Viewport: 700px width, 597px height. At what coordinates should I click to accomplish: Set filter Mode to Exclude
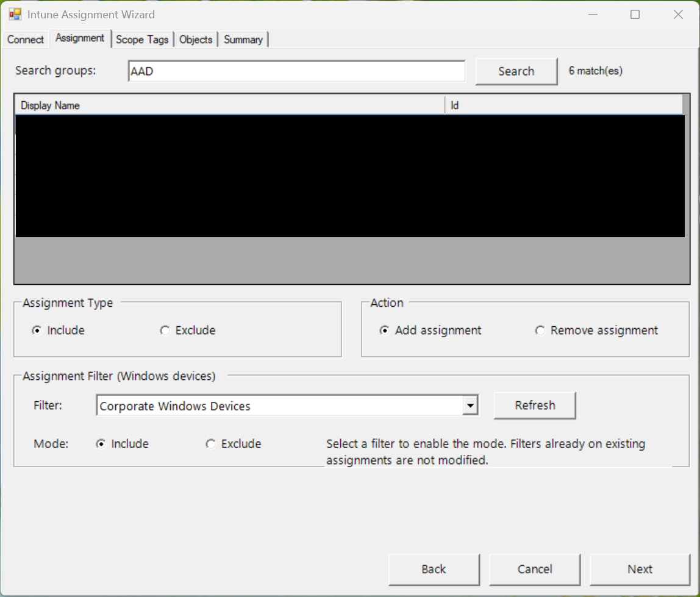point(233,444)
